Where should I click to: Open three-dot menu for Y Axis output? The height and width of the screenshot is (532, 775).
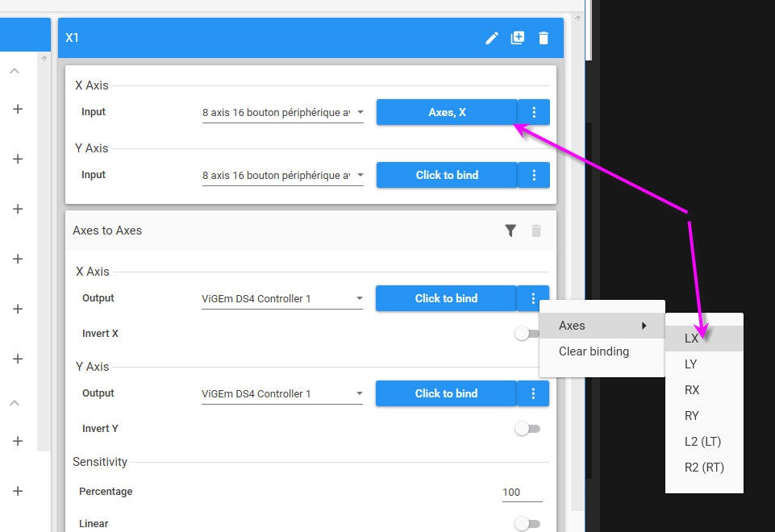point(533,393)
